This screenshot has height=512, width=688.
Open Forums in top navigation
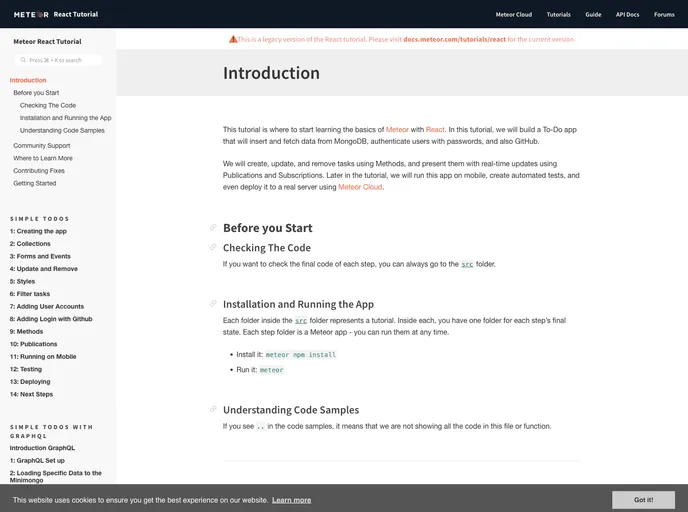point(664,14)
